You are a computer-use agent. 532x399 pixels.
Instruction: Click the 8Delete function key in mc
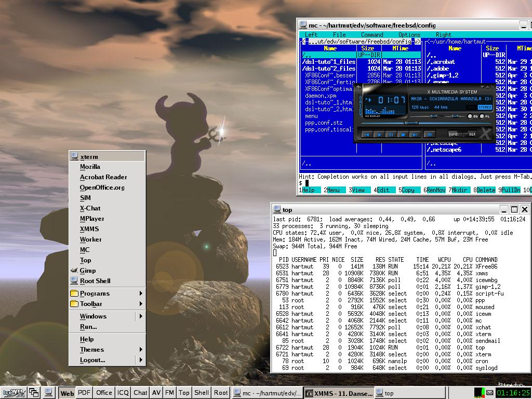point(484,190)
